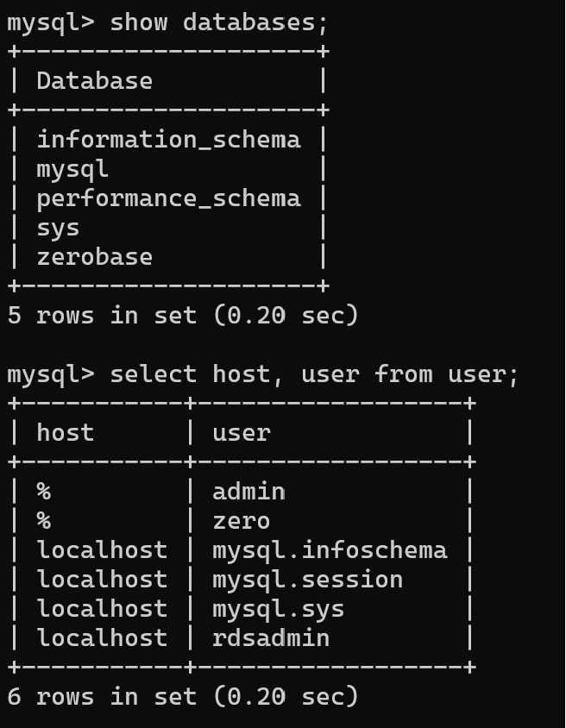Click the sys database entry
566x728 pixels.
(58, 228)
